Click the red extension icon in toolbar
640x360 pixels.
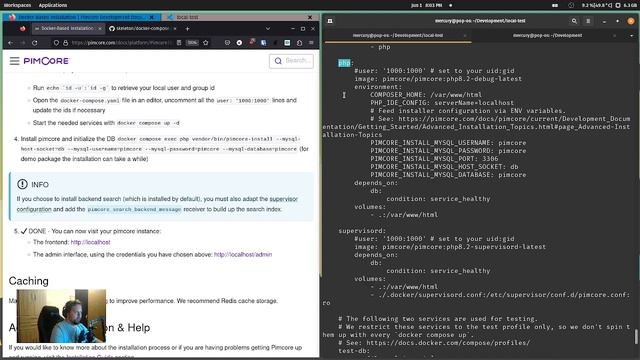(252, 42)
